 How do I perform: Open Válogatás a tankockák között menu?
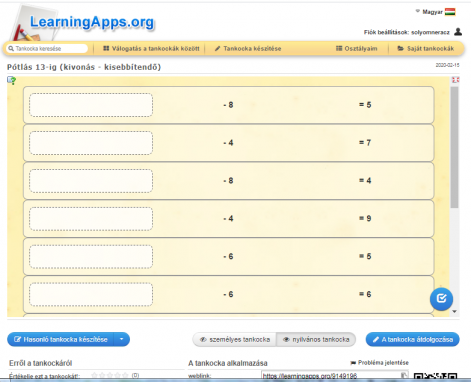click(x=151, y=49)
